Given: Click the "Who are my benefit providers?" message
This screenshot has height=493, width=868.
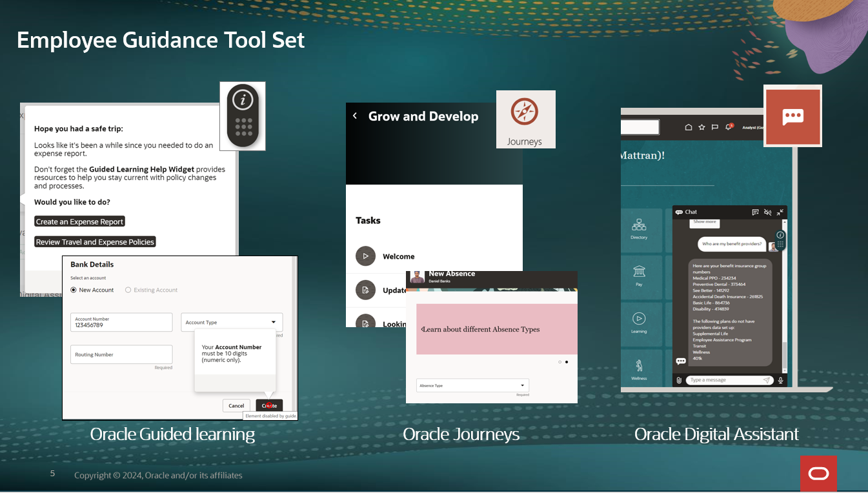Looking at the screenshot, I should (731, 244).
